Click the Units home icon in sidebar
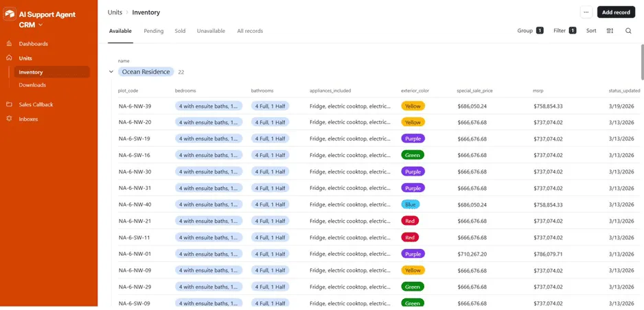This screenshot has height=310, width=644. 9,58
